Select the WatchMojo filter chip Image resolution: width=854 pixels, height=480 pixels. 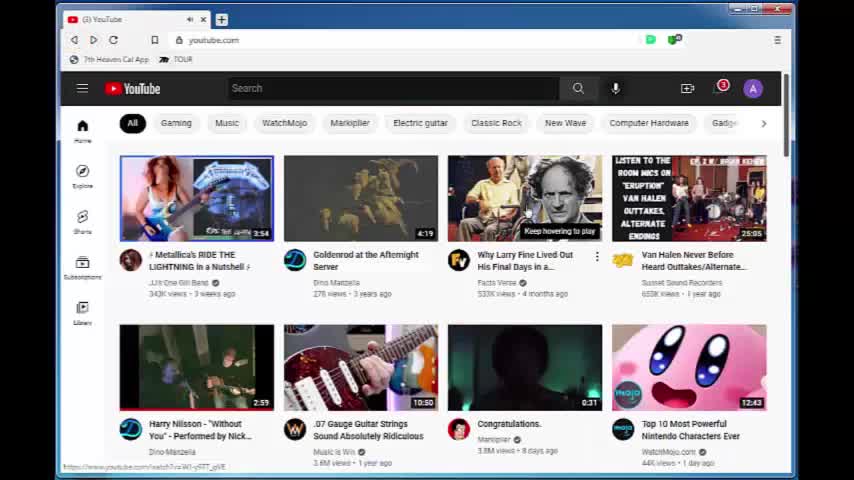point(284,123)
